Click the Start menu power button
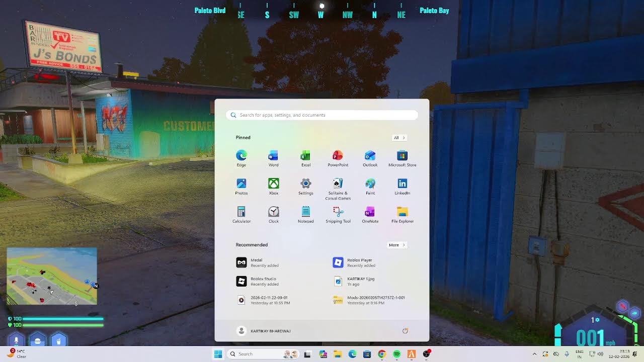 405,331
